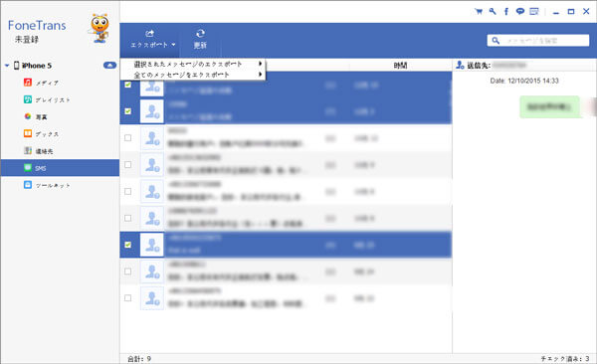The image size is (597, 364).
Task: Click the Date: 12/10/2015 14:33 text
Action: coord(524,81)
